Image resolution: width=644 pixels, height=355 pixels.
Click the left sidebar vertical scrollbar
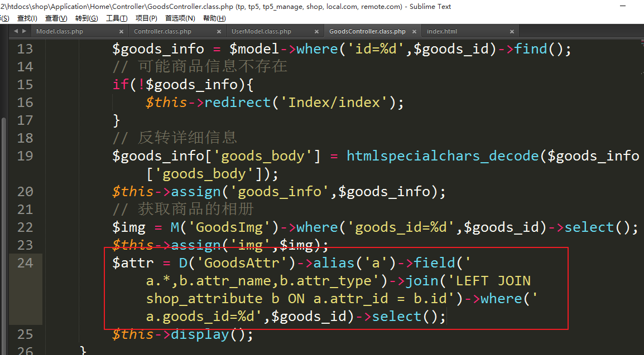click(x=4, y=167)
